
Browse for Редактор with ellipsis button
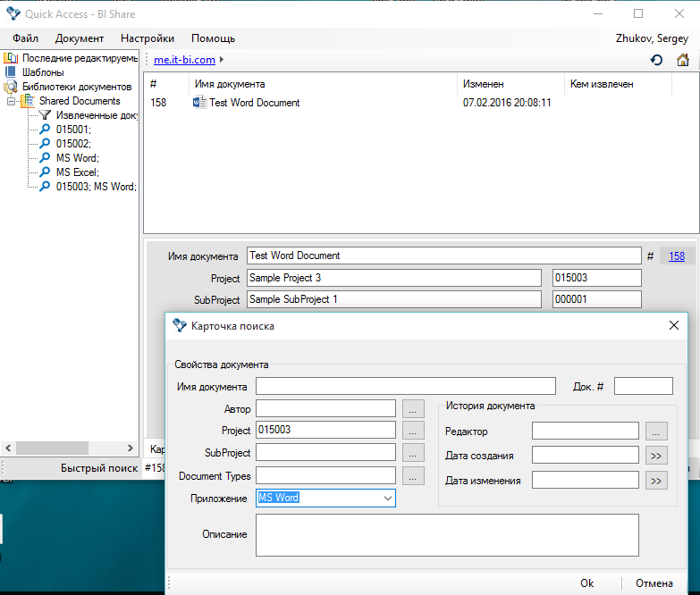656,432
